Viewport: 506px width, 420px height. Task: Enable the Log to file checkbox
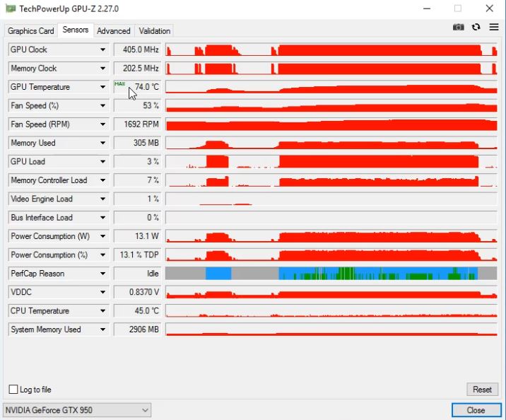click(x=13, y=390)
